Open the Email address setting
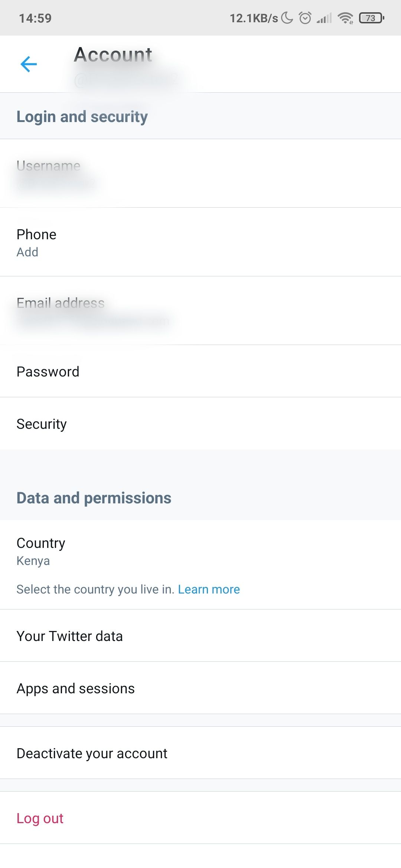This screenshot has width=401, height=868. 200,310
